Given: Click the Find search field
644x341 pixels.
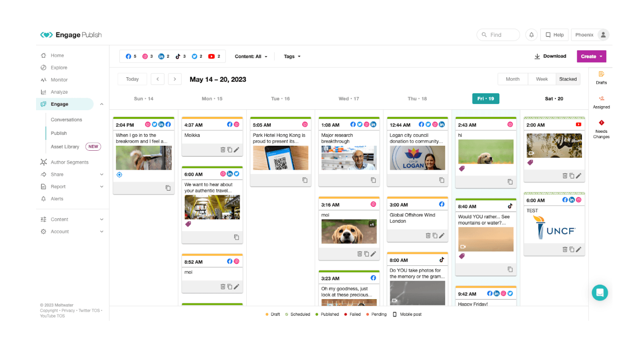Looking at the screenshot, I should click(498, 35).
